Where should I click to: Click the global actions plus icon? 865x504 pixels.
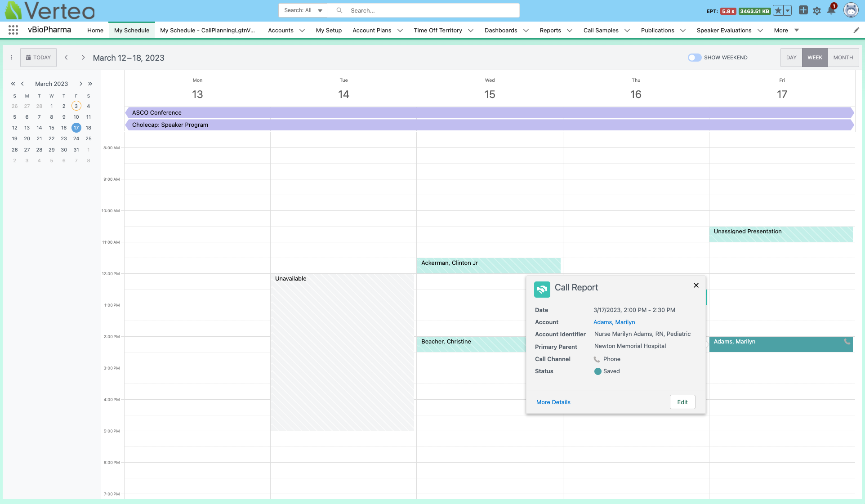803,10
